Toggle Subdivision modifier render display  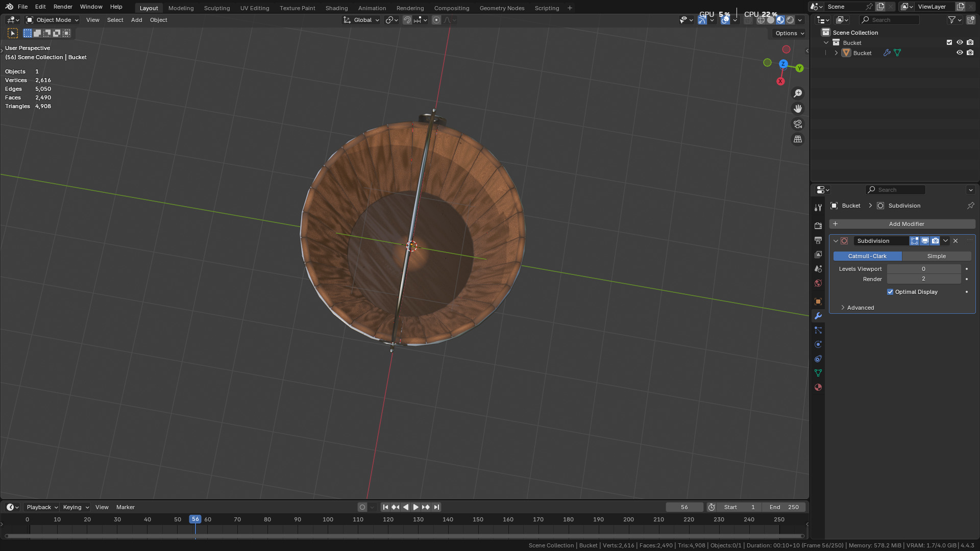(x=935, y=241)
